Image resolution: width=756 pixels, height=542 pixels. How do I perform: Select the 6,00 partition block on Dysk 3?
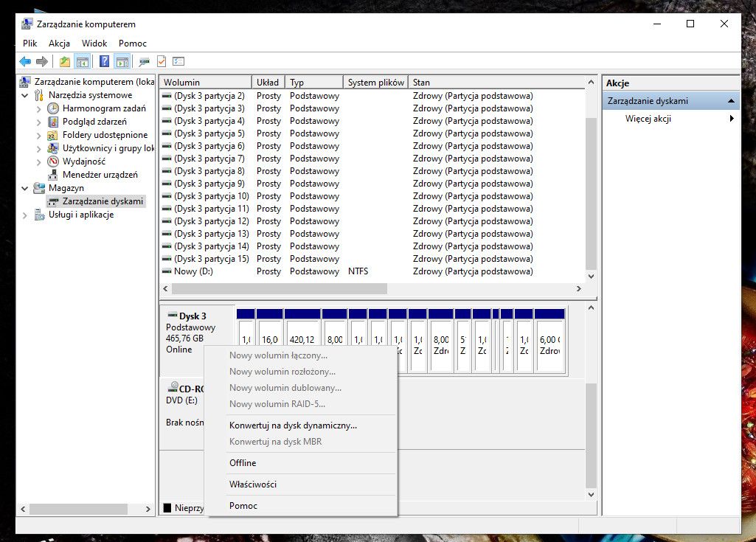[549, 341]
